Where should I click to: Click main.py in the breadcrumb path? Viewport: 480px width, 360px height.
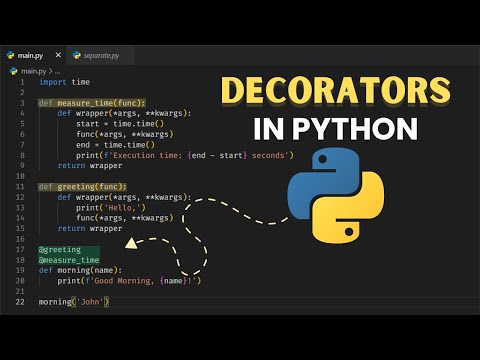click(x=34, y=71)
